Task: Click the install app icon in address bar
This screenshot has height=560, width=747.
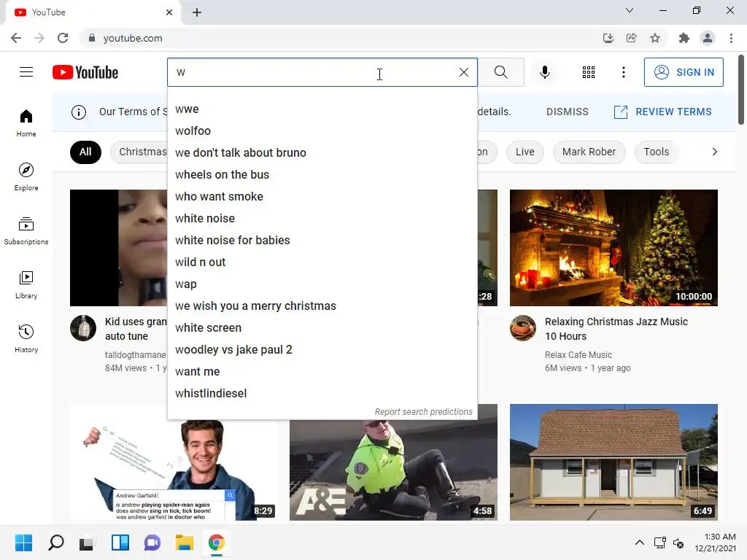Action: coord(608,38)
